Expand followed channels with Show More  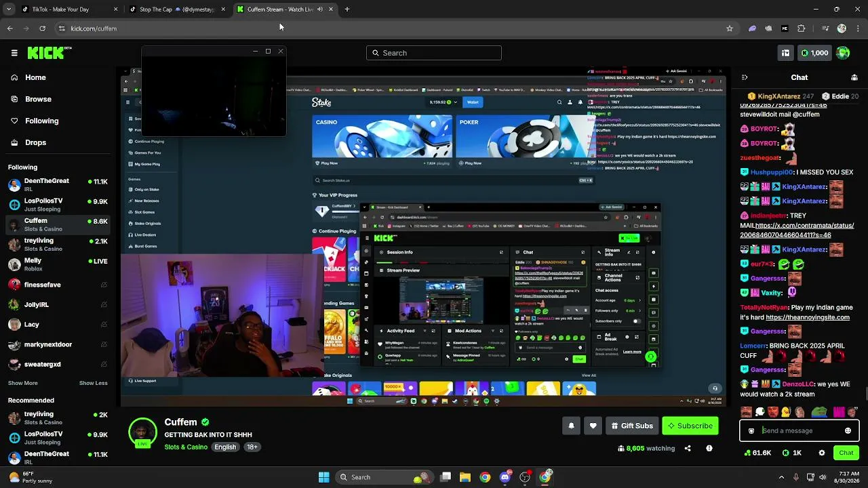coord(23,383)
